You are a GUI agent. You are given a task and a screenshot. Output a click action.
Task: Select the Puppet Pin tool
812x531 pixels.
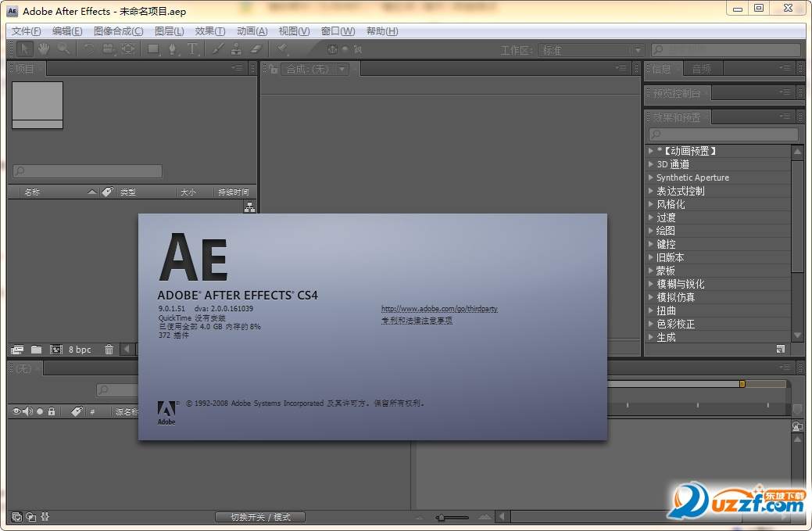(x=281, y=49)
